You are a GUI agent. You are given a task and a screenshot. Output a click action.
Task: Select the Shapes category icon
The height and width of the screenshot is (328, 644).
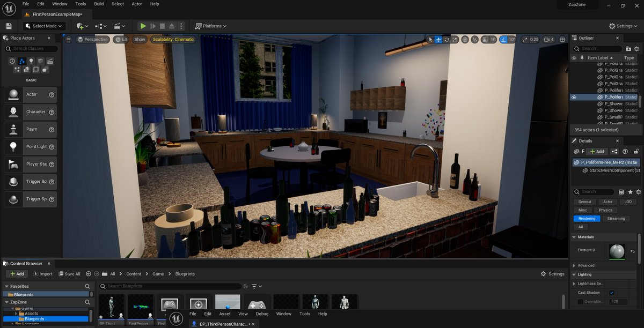[x=41, y=61]
